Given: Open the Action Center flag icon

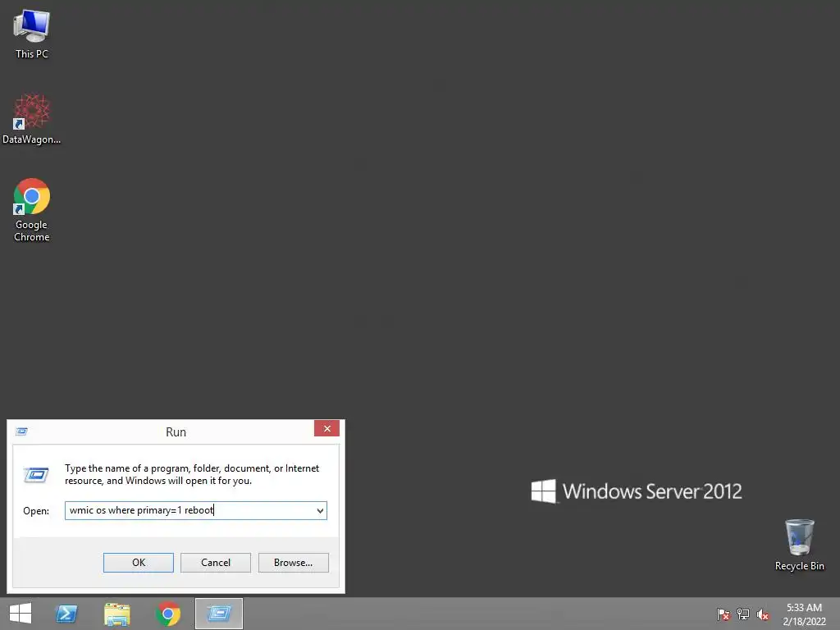Looking at the screenshot, I should (724, 614).
